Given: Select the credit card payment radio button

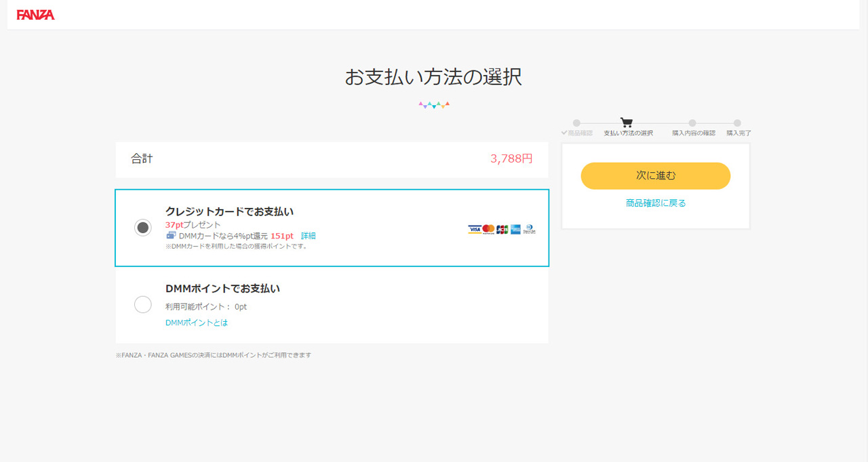Looking at the screenshot, I should (143, 228).
